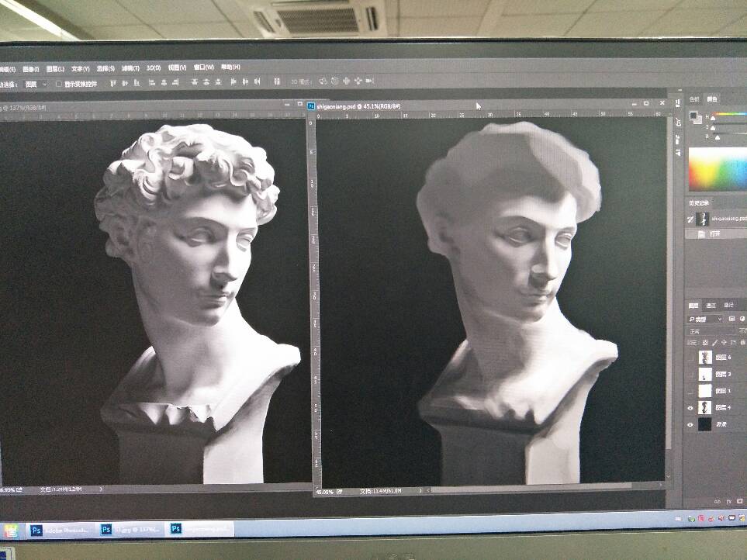Activate shigaoxiang.psd document title tab
Screen dimensions: 747x560
pyautogui.click(x=358, y=106)
